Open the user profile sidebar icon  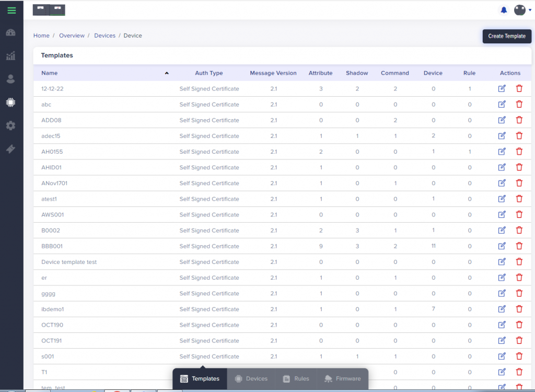11,79
